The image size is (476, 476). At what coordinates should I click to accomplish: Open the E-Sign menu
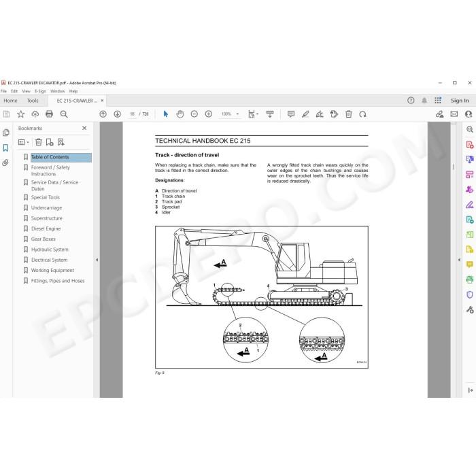coord(40,91)
